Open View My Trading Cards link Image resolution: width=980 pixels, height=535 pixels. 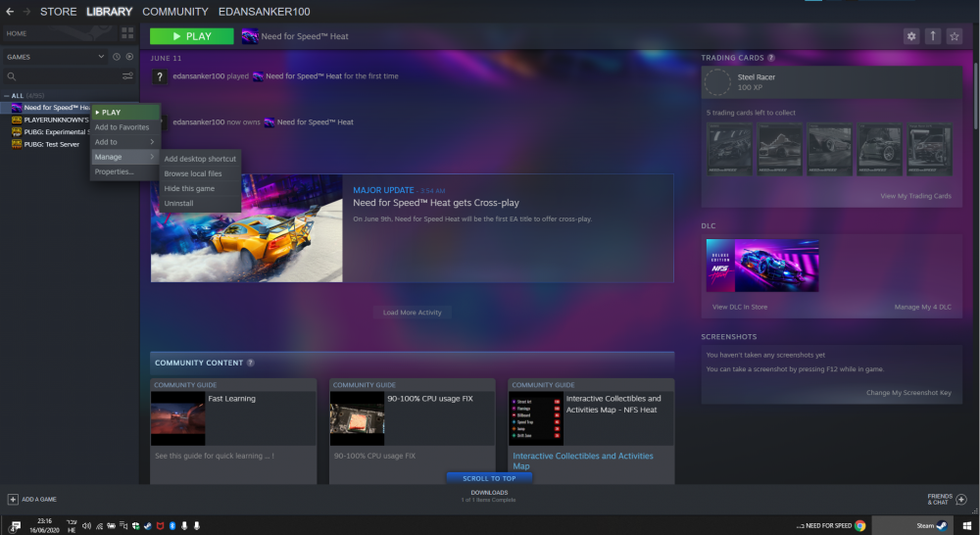(915, 196)
